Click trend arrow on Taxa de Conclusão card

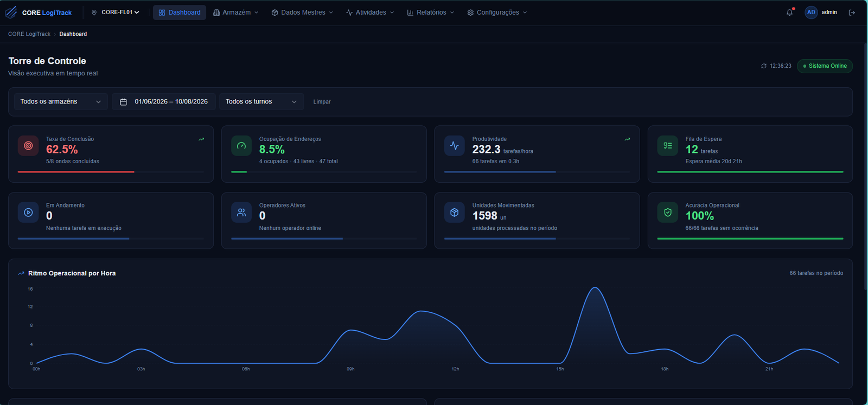tap(201, 139)
